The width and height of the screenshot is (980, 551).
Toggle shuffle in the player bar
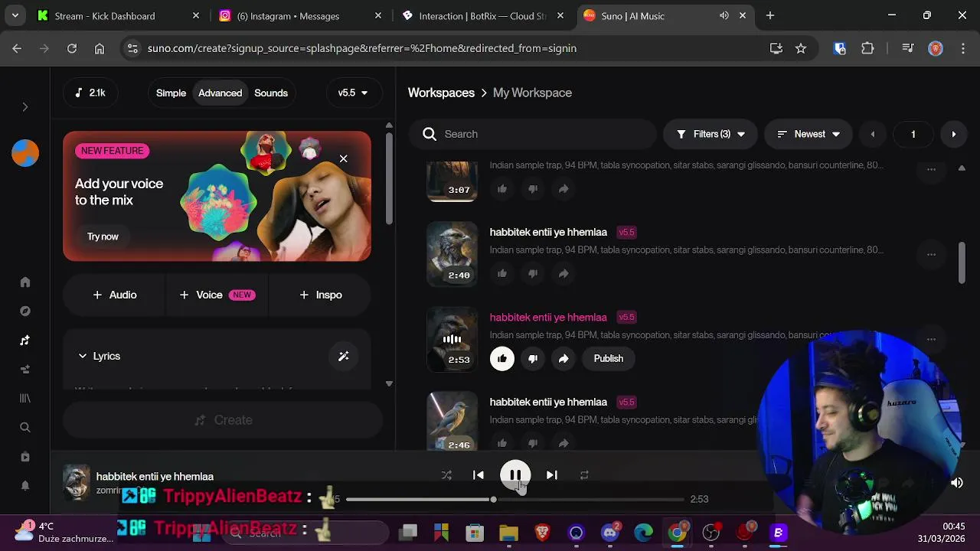tap(446, 475)
